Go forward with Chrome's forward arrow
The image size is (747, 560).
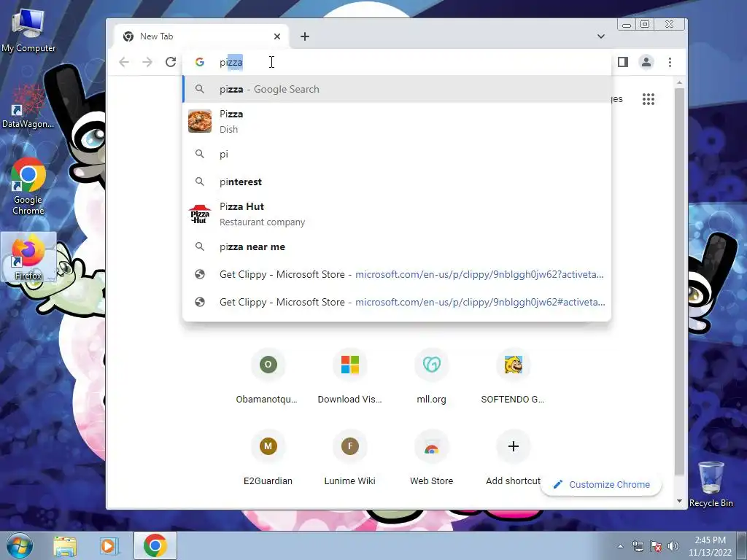click(x=147, y=62)
